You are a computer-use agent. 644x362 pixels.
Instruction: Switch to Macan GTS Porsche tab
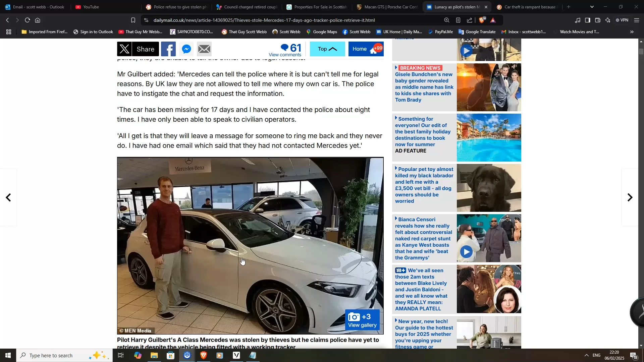(x=387, y=7)
